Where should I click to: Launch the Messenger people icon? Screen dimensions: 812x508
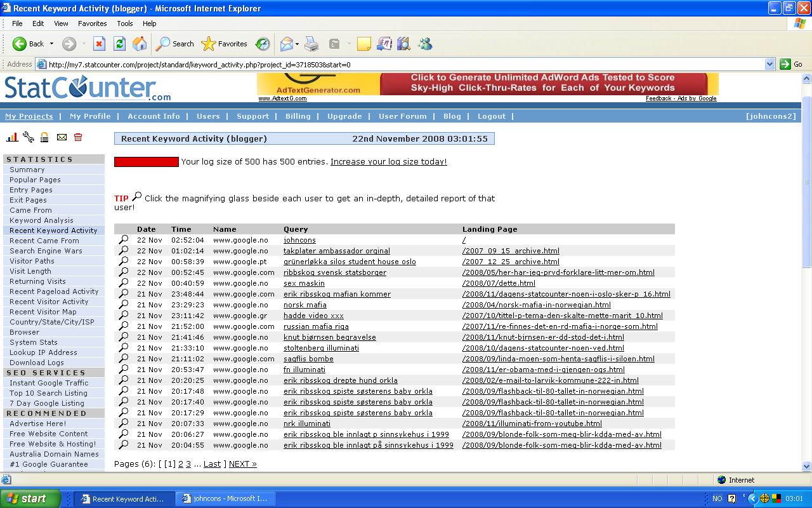point(425,44)
